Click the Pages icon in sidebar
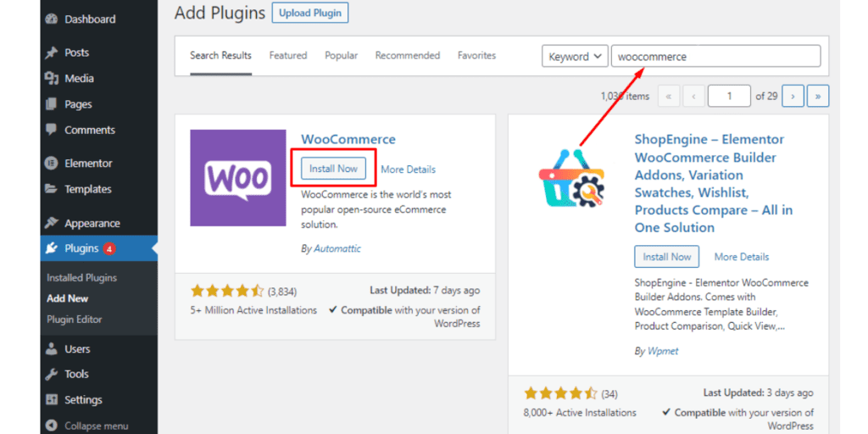Image resolution: width=868 pixels, height=434 pixels. tap(52, 104)
